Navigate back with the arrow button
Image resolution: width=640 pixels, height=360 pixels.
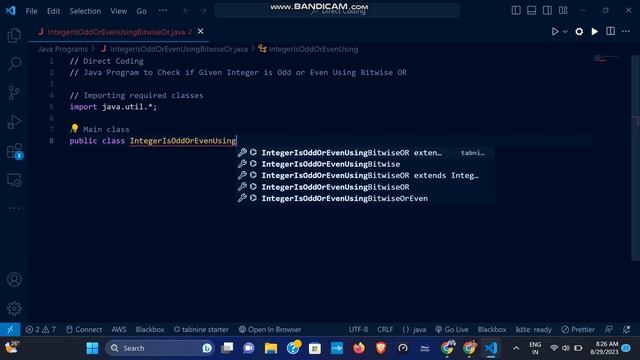(186, 11)
